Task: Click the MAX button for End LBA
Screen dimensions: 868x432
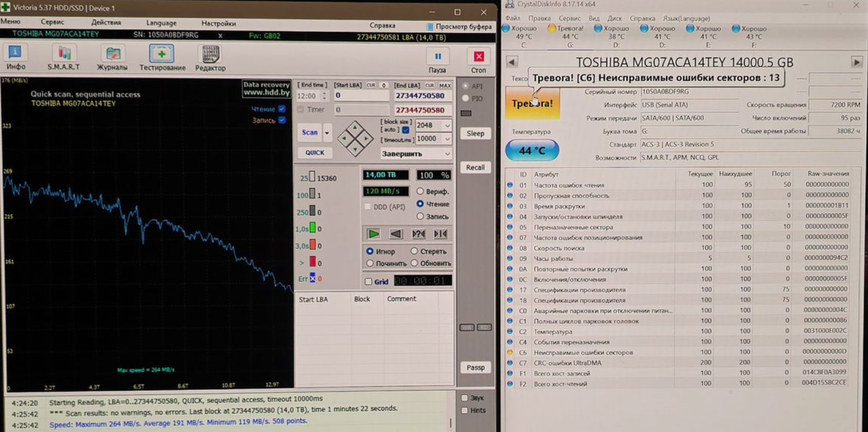Action: coord(445,86)
